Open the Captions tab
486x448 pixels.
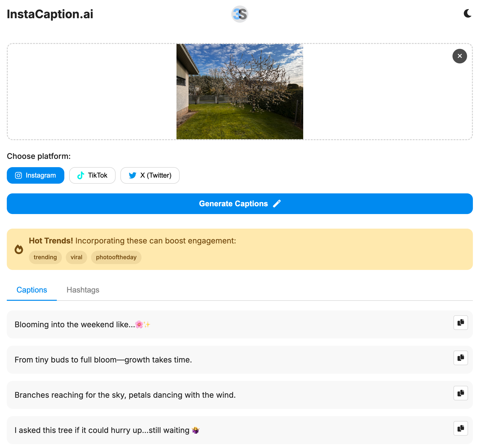[32, 290]
